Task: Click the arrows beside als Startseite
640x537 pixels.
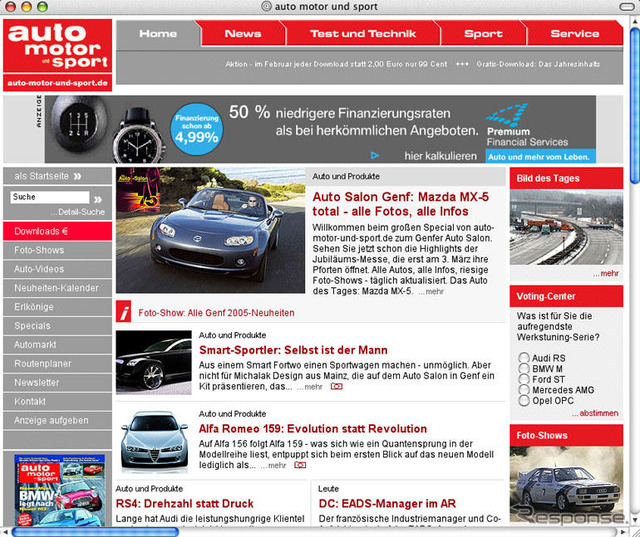Action: [x=77, y=176]
